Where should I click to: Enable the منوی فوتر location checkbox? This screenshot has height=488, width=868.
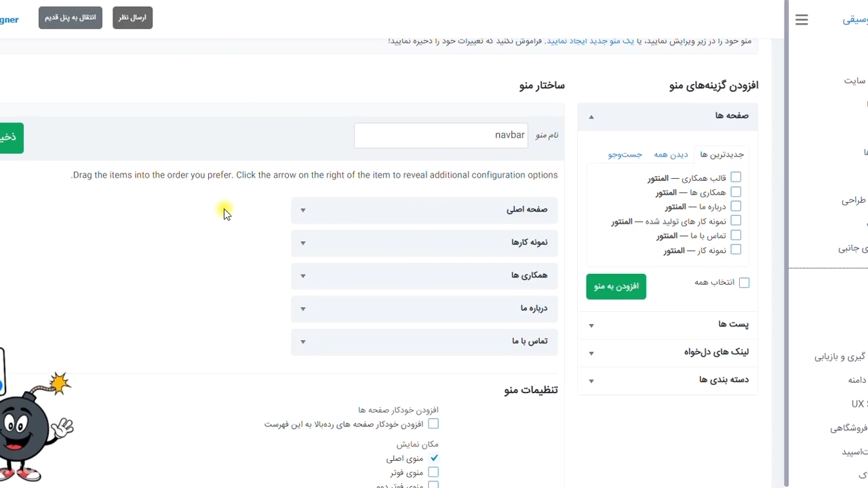click(x=434, y=472)
